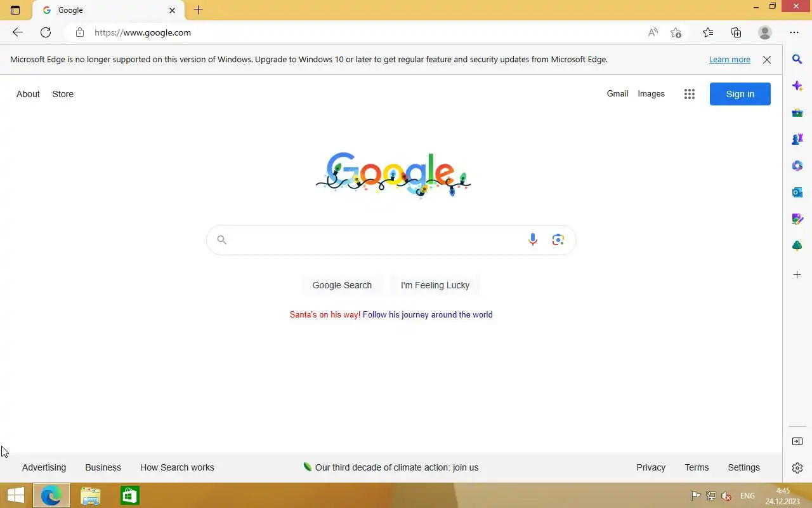The height and width of the screenshot is (508, 812).
Task: Open Action Center flag tray icon
Action: point(695,496)
